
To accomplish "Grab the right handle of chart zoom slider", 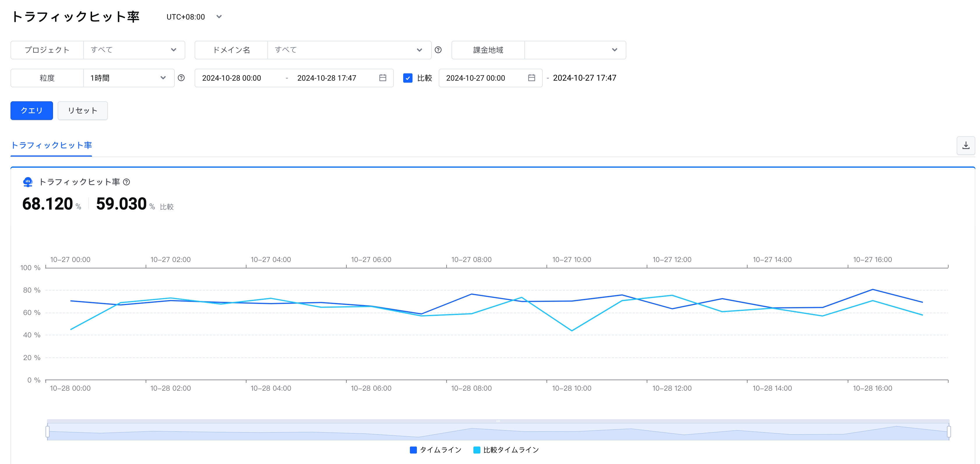I will point(949,432).
